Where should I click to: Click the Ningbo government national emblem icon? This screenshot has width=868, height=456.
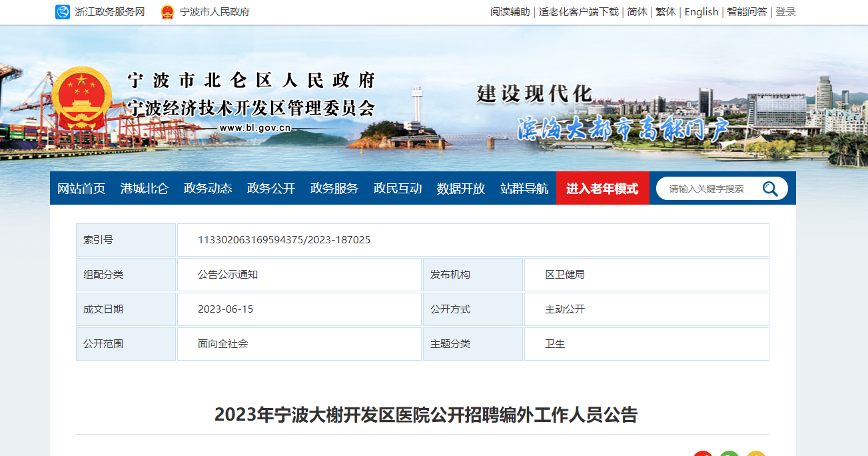[x=167, y=12]
